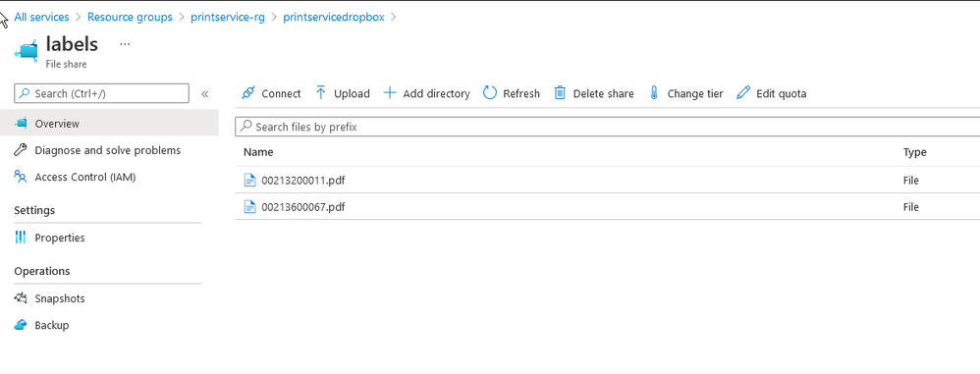The height and width of the screenshot is (374, 980).
Task: Click the Access Control people icon
Action: click(x=21, y=177)
